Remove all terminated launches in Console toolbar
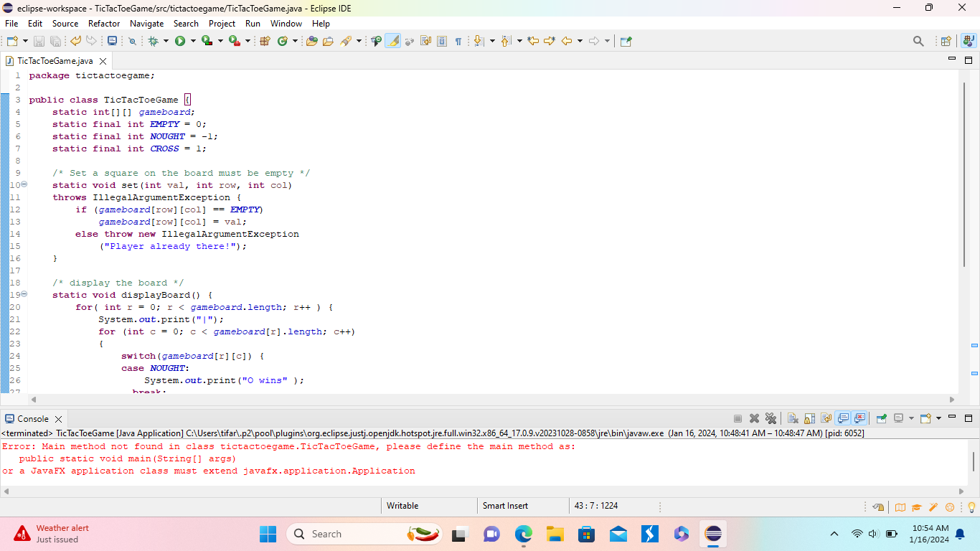The height and width of the screenshot is (551, 980). tap(771, 418)
